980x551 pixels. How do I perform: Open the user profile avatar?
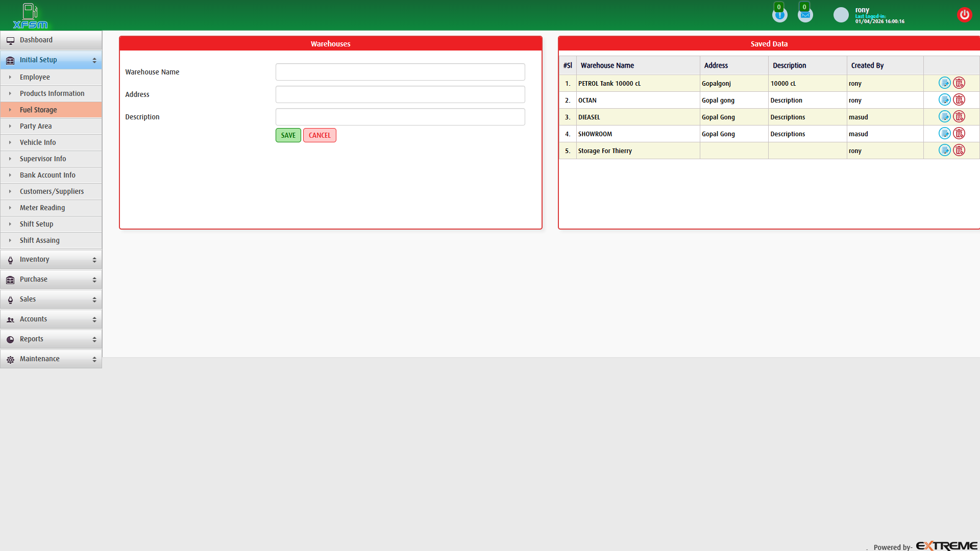point(841,14)
